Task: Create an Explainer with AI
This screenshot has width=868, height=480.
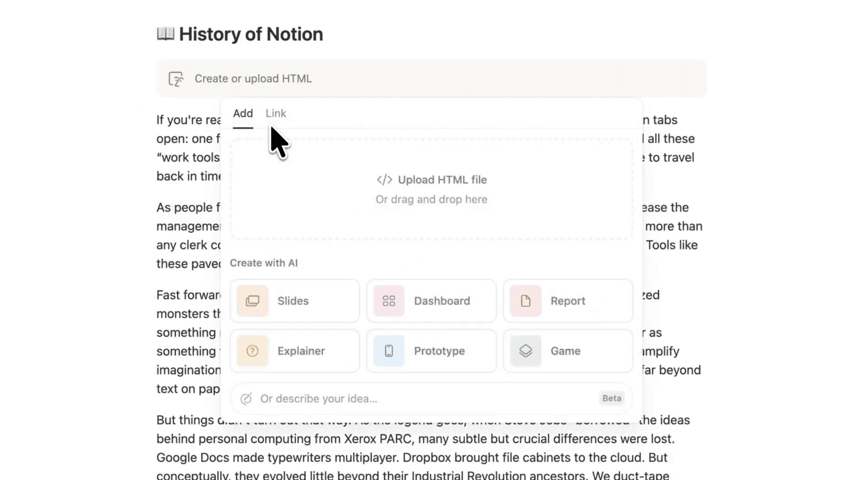Action: (x=295, y=351)
